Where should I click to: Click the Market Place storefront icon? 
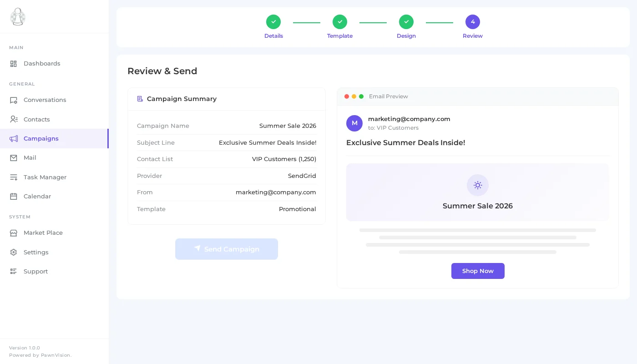click(13, 233)
